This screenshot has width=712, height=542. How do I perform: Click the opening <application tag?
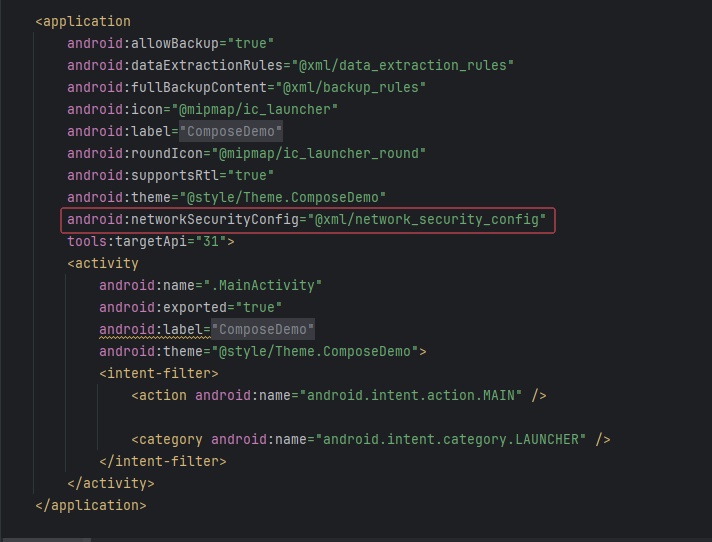(x=83, y=21)
